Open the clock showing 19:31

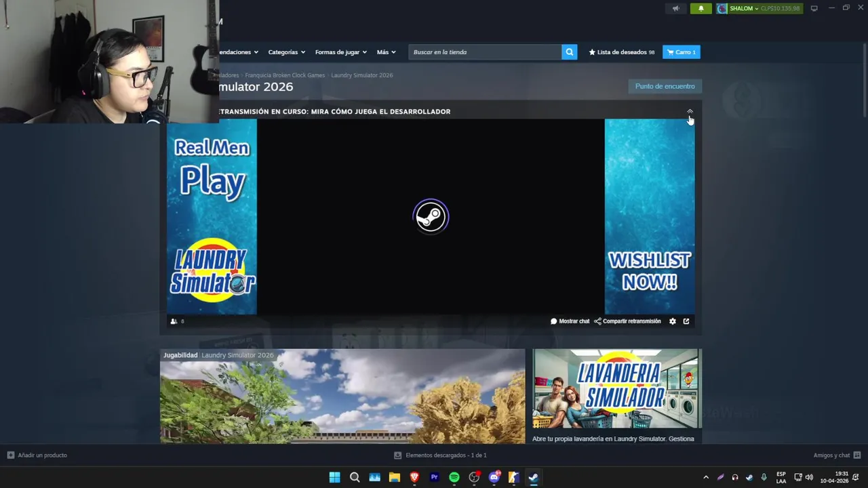834,477
